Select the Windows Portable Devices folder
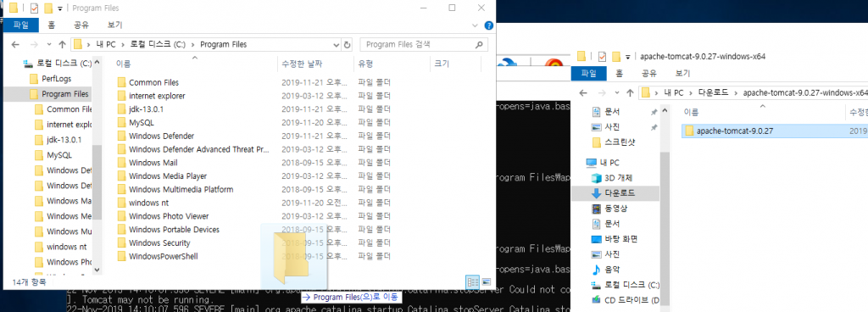 tap(174, 230)
